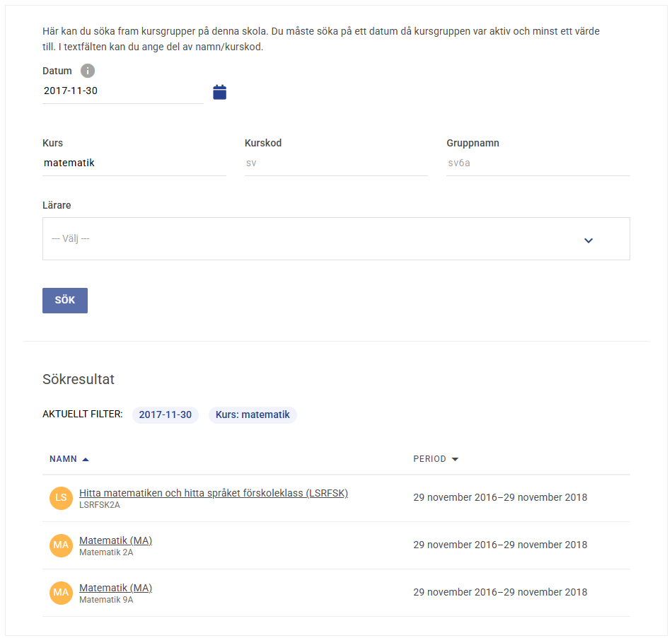Click the 2017-11-30 filter chip
672x638 pixels.
(165, 414)
